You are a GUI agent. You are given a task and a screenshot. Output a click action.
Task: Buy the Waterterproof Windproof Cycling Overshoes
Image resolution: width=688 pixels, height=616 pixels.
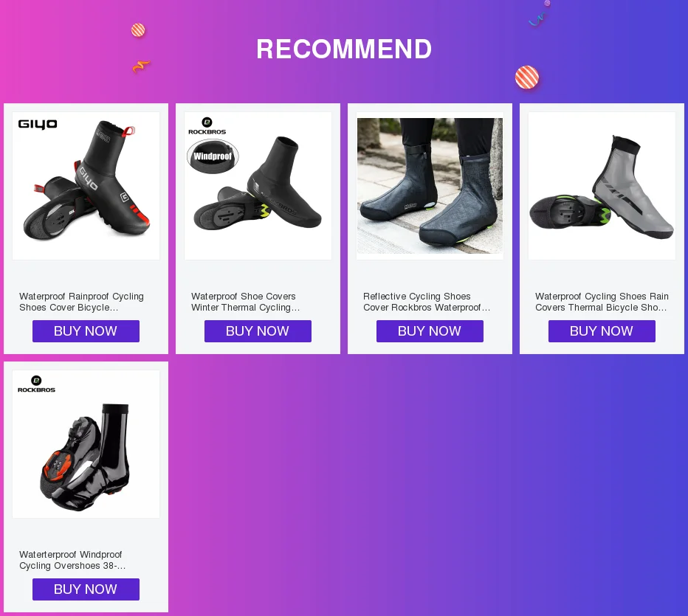86,589
